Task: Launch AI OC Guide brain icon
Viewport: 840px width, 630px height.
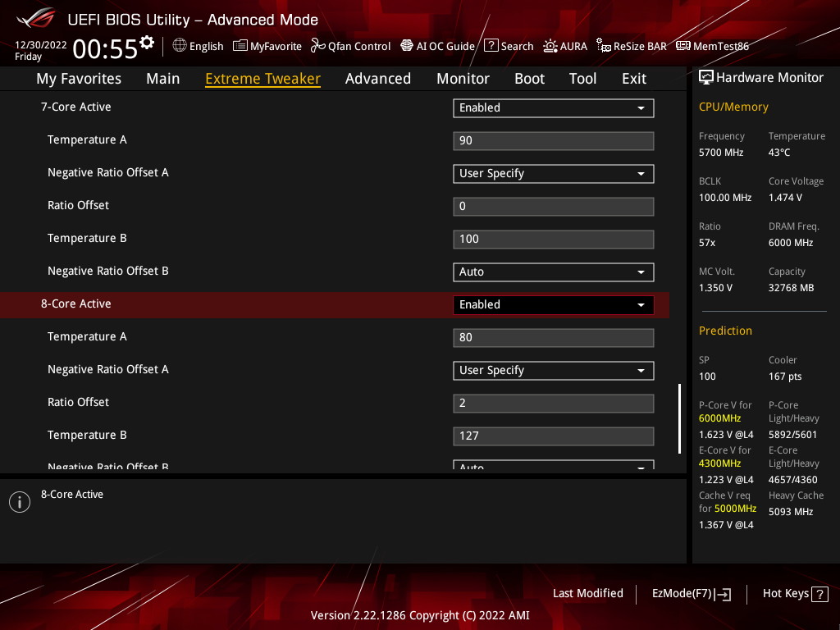Action: (407, 46)
